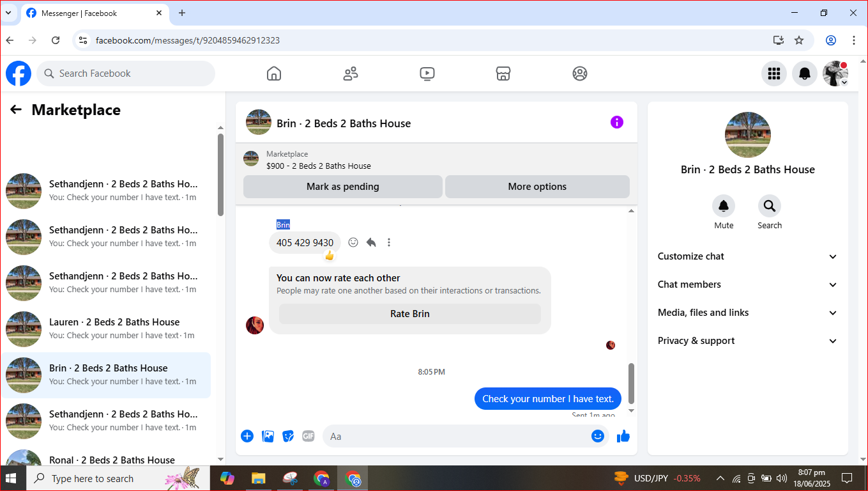
Task: Click the browser address bar URL
Action: (188, 40)
